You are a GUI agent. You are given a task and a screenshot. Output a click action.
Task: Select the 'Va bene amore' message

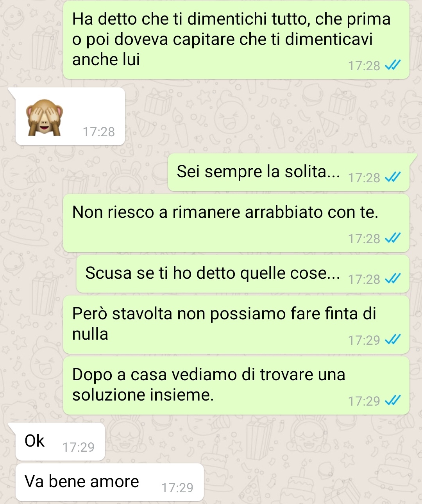pos(110,482)
